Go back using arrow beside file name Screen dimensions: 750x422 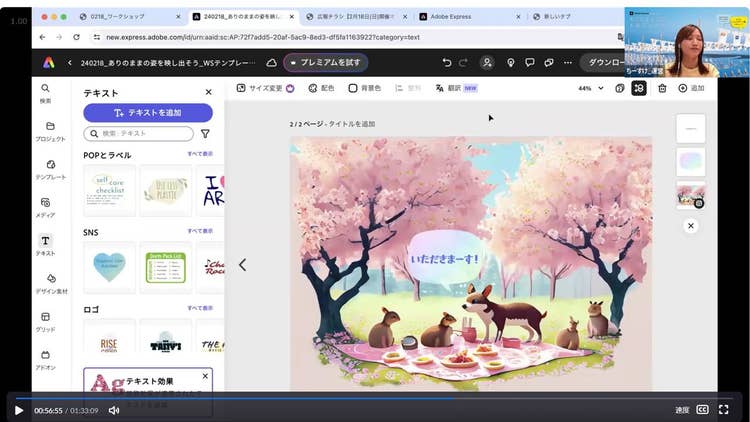[70, 63]
